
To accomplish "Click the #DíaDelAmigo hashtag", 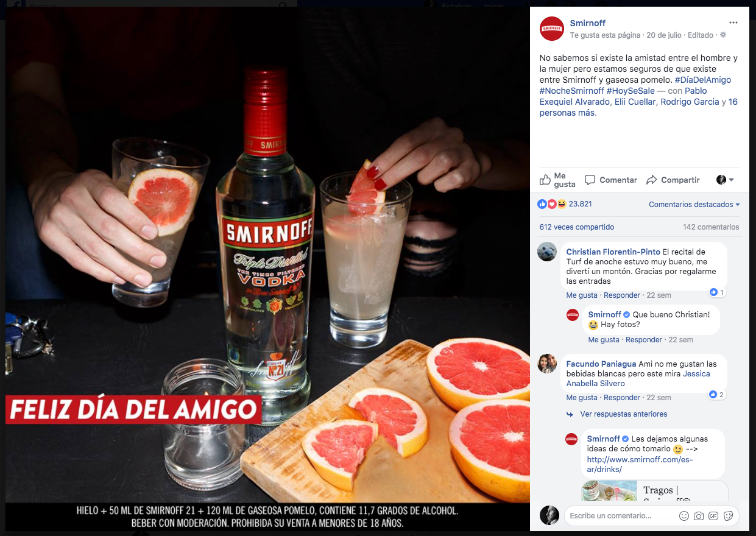I will [x=703, y=80].
